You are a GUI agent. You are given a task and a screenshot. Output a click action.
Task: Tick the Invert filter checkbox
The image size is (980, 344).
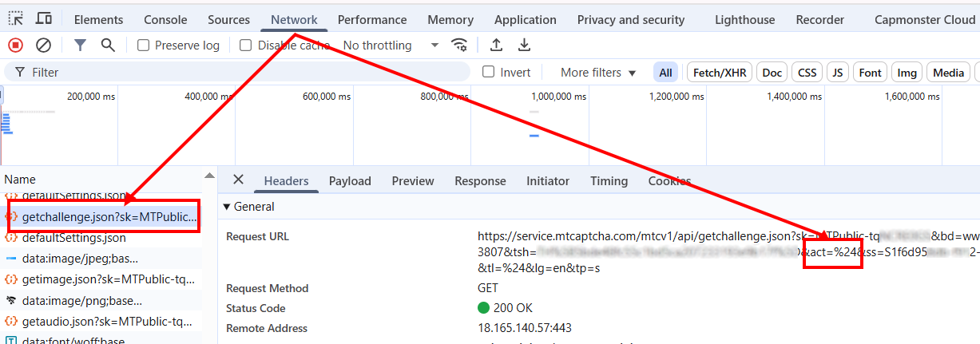coord(488,73)
